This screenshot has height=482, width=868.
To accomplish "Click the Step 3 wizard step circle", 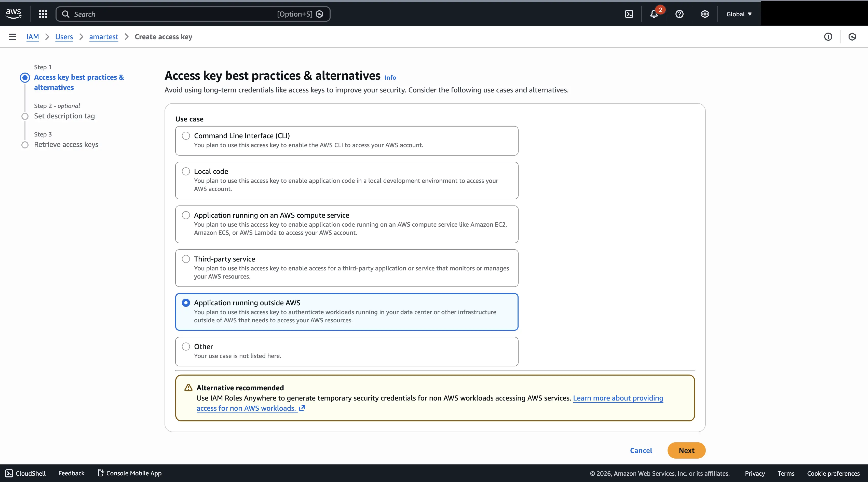I will [x=25, y=145].
